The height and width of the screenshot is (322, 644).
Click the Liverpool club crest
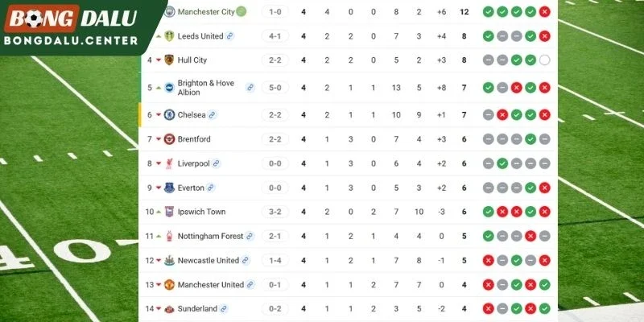tap(169, 163)
